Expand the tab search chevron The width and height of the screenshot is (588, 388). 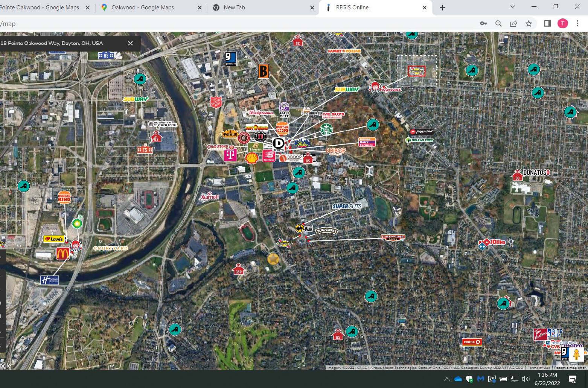tap(512, 7)
